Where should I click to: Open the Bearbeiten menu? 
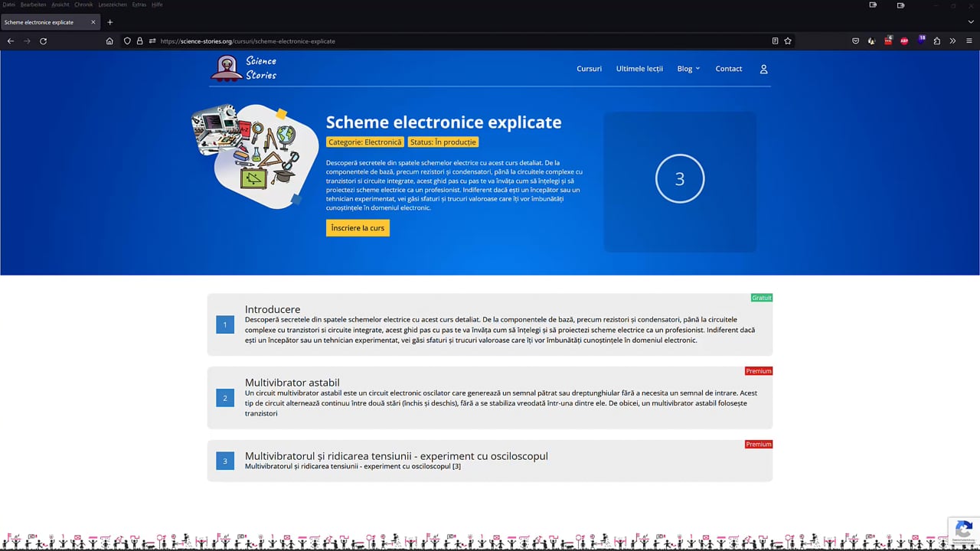(x=33, y=5)
